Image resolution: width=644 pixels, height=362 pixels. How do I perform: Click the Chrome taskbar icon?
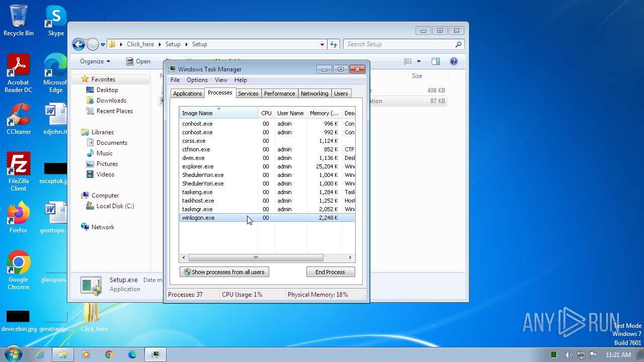pos(109,354)
